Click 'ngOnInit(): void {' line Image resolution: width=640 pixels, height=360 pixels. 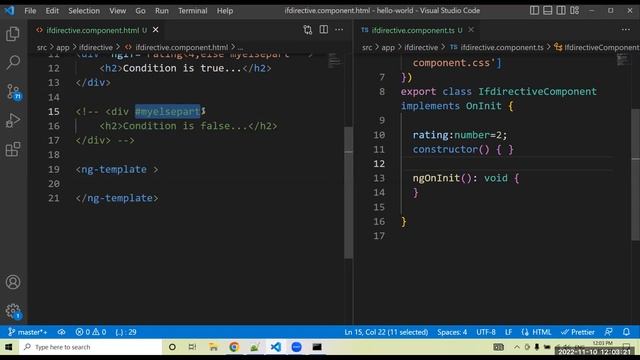[x=466, y=178]
